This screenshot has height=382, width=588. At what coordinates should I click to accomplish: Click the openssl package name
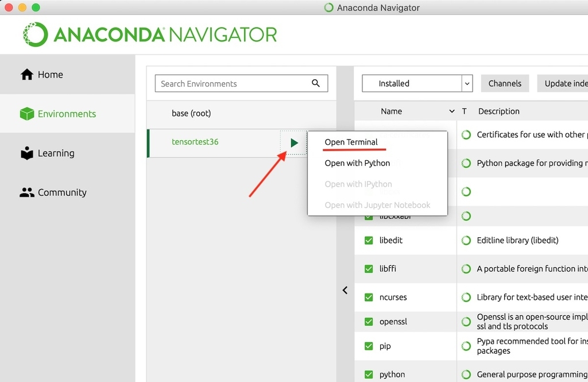coord(393,322)
